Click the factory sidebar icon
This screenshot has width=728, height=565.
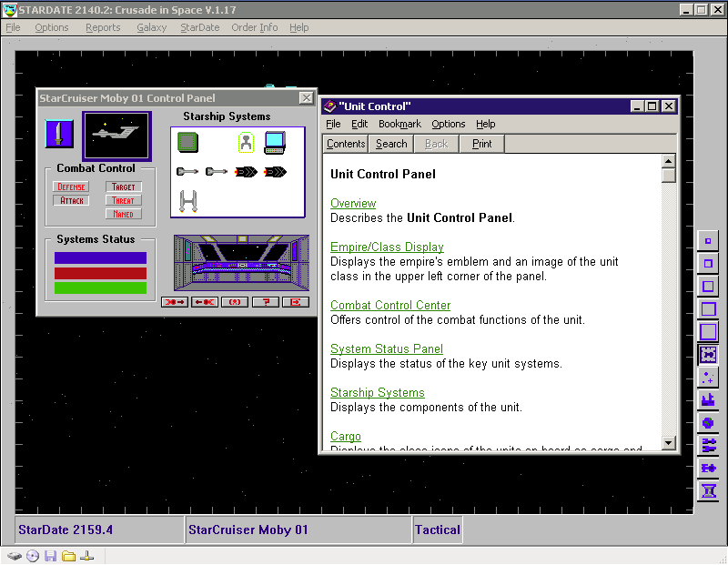click(708, 400)
